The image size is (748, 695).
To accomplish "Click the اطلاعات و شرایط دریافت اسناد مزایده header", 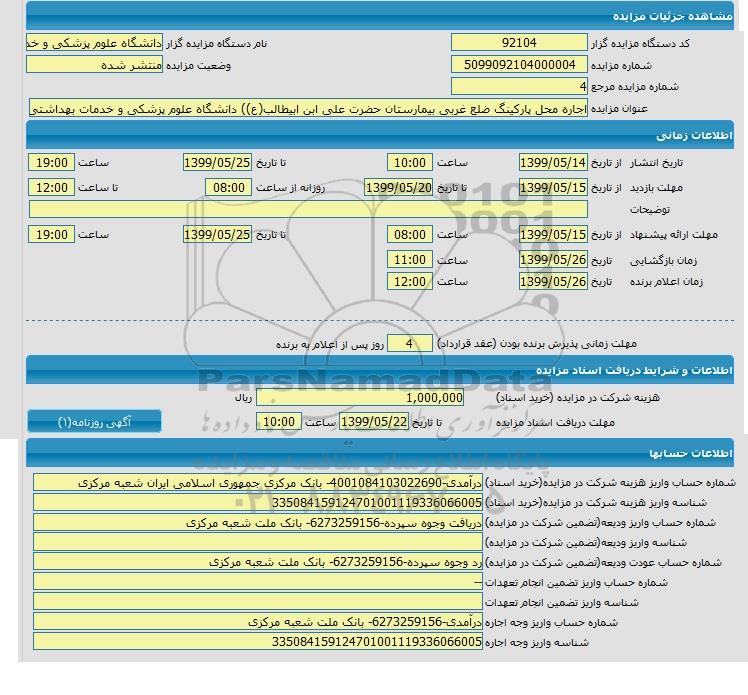I will point(380,370).
